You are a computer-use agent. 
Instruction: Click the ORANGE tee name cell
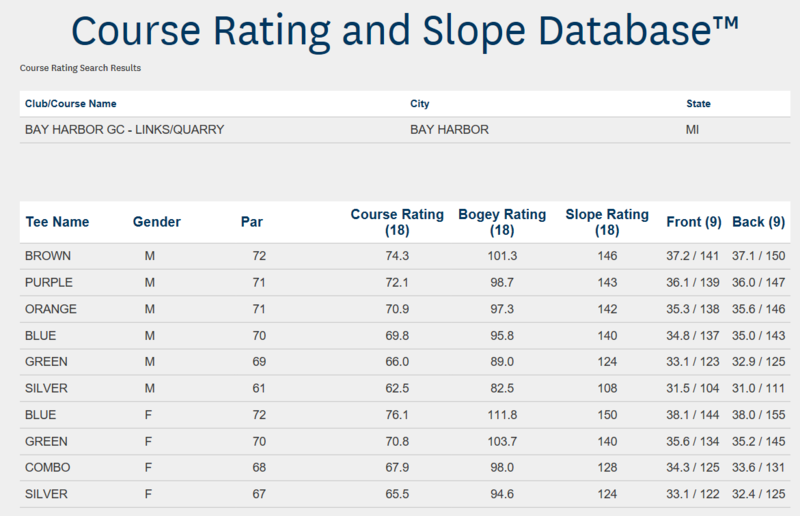pyautogui.click(x=51, y=308)
